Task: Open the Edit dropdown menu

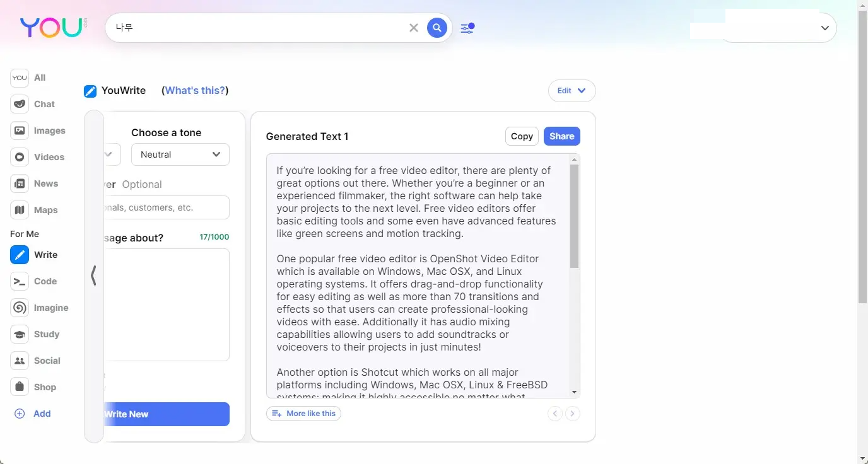Action: point(572,91)
